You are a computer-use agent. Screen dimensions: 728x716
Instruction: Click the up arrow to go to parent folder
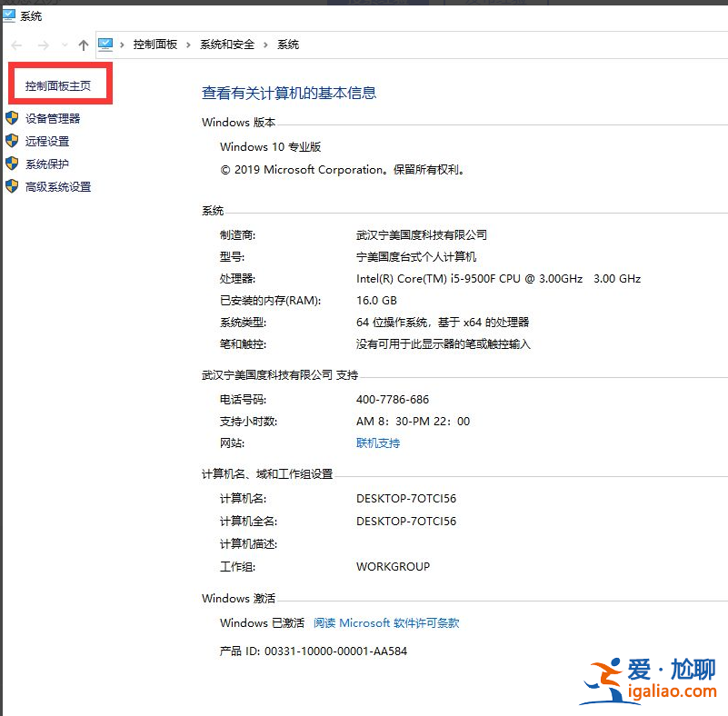[83, 44]
